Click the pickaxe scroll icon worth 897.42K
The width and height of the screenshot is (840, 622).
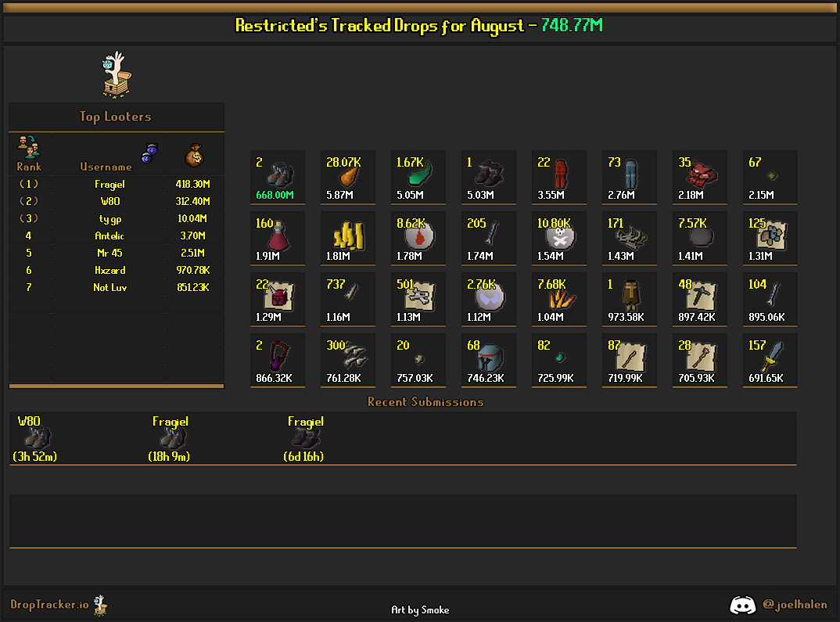(x=702, y=297)
